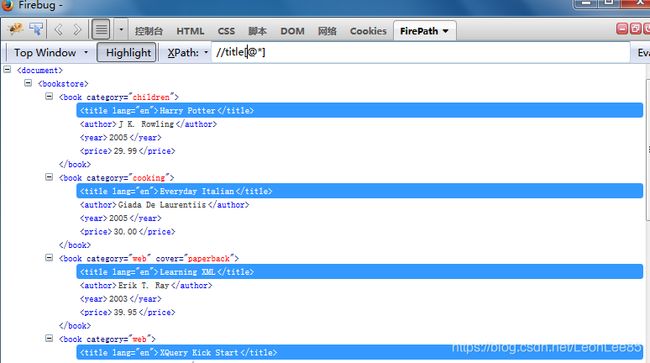Open the FirePath tab options arrow

446,31
